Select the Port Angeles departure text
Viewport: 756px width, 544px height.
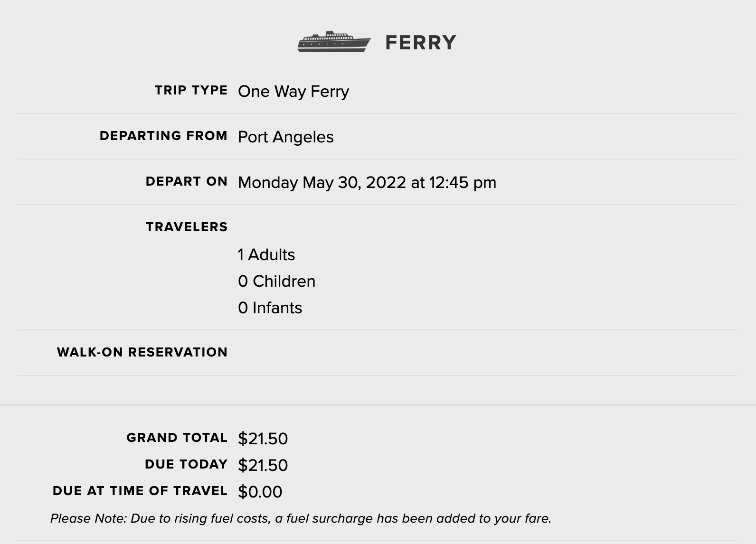coord(285,137)
